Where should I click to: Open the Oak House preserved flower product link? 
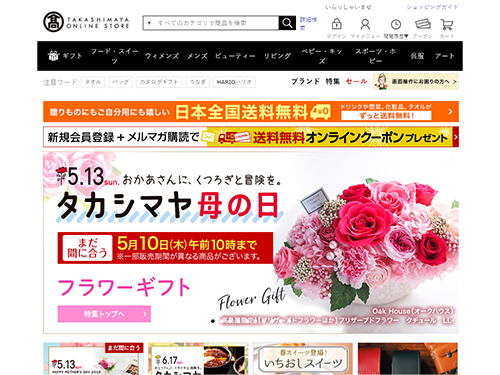coord(336,316)
